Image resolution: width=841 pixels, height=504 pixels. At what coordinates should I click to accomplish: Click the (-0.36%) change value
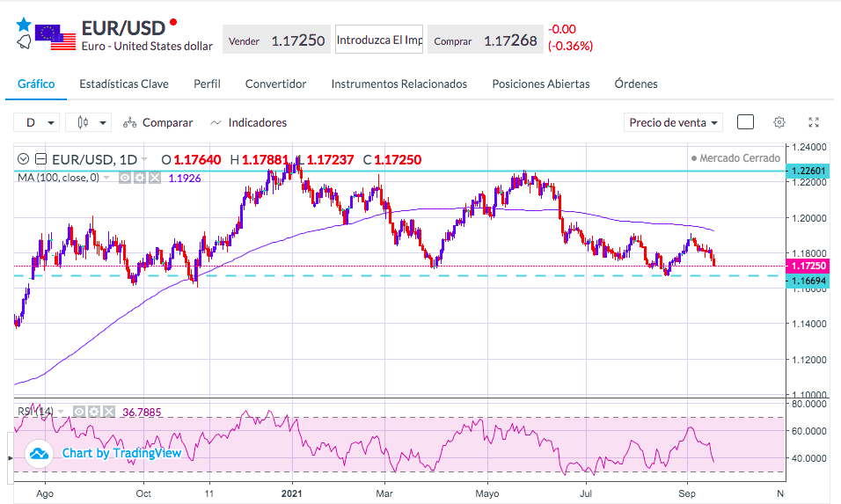pyautogui.click(x=571, y=46)
